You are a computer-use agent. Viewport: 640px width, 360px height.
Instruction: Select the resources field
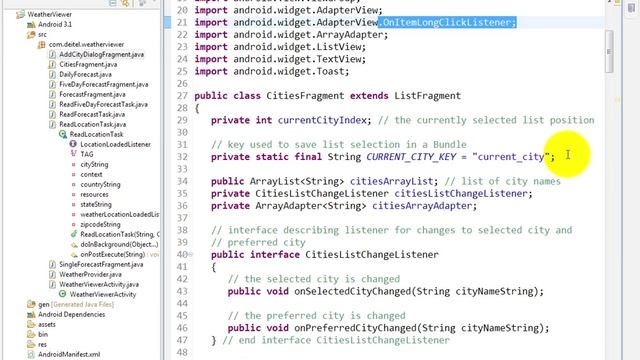click(x=94, y=194)
